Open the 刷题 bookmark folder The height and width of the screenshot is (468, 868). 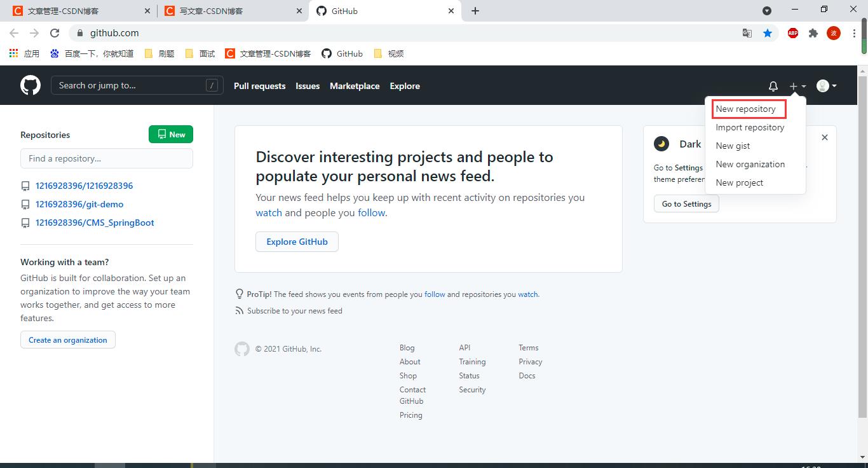159,53
